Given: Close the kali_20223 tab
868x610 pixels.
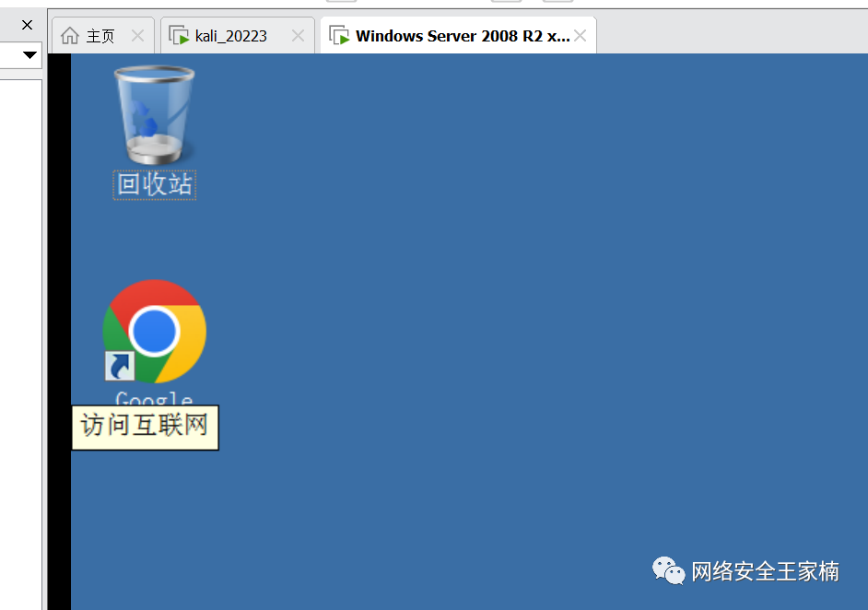Looking at the screenshot, I should pyautogui.click(x=298, y=36).
